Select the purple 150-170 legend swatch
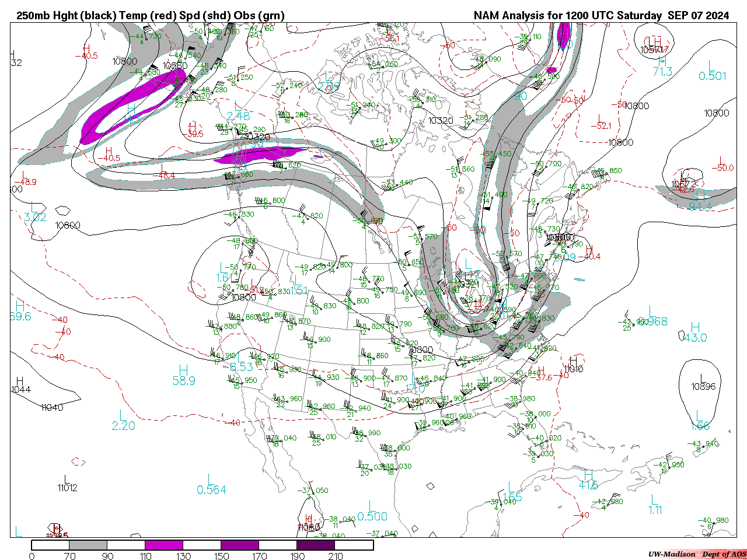 click(240, 545)
